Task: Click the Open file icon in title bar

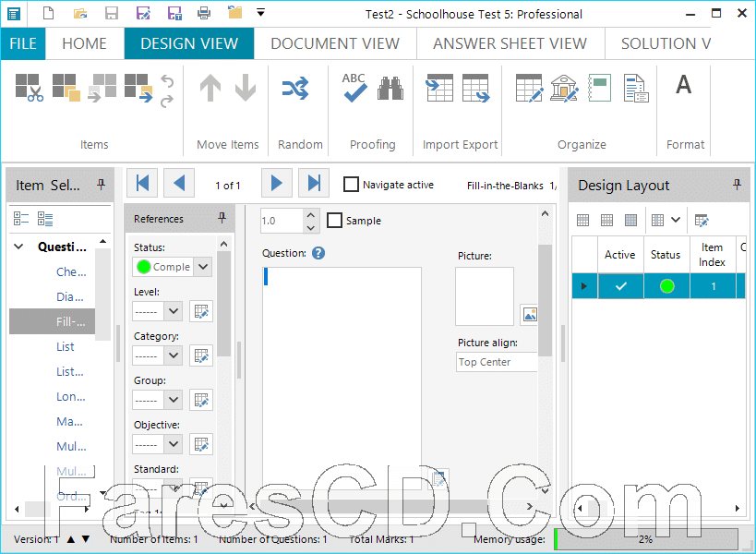Action: tap(80, 13)
